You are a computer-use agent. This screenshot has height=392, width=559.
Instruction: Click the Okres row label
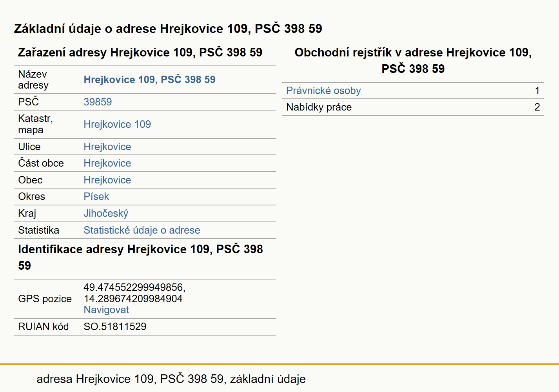click(32, 196)
